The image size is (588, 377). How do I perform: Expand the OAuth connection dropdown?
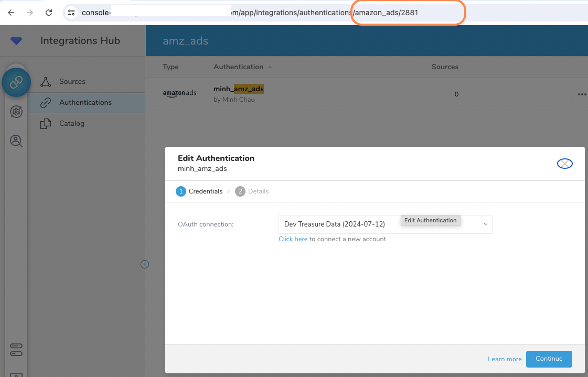coord(485,224)
